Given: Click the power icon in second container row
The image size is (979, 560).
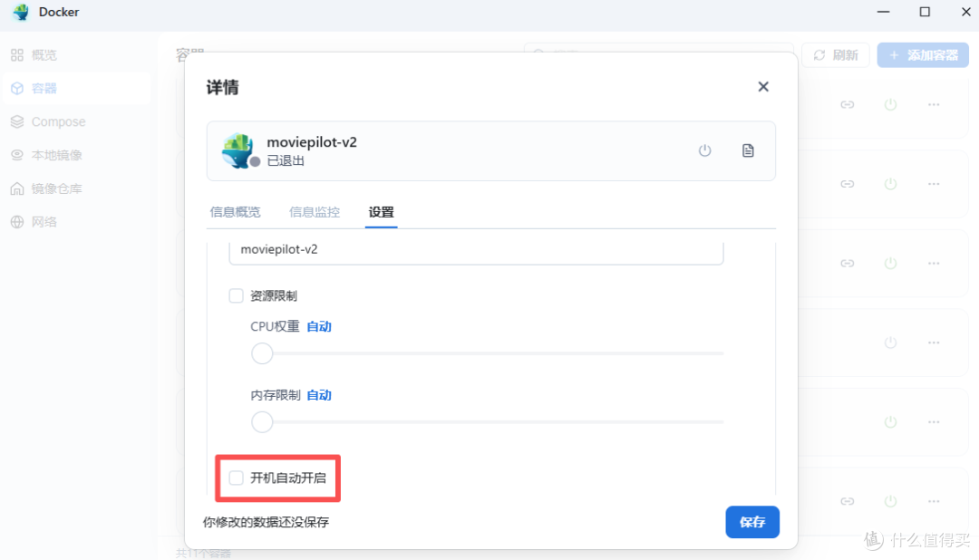Looking at the screenshot, I should pyautogui.click(x=890, y=184).
